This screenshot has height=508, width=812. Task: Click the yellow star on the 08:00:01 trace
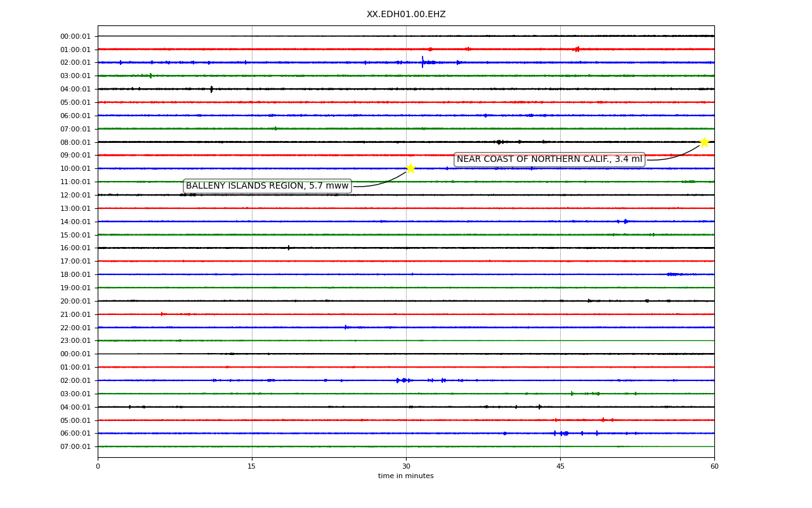704,142
